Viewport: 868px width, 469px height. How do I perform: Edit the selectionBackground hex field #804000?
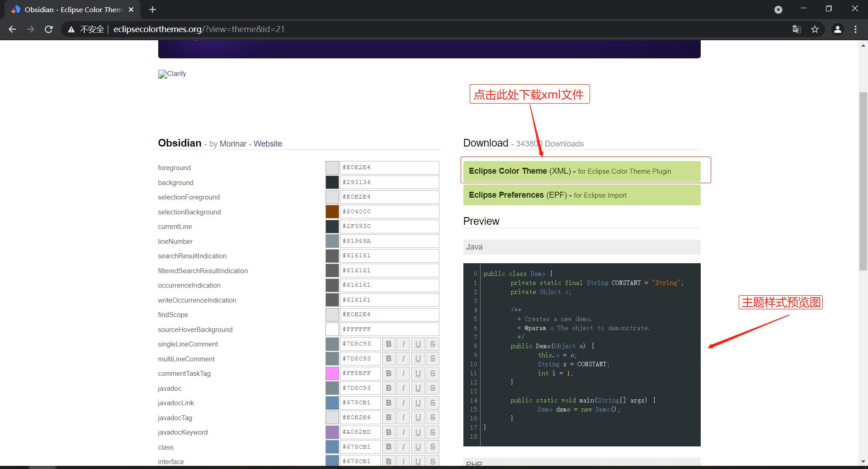coord(389,212)
